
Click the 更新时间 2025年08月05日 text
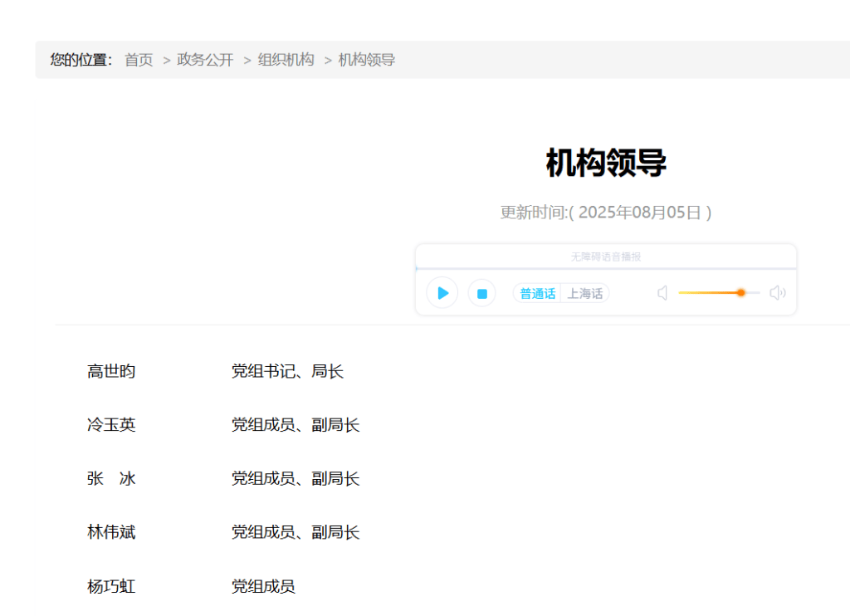click(x=606, y=213)
